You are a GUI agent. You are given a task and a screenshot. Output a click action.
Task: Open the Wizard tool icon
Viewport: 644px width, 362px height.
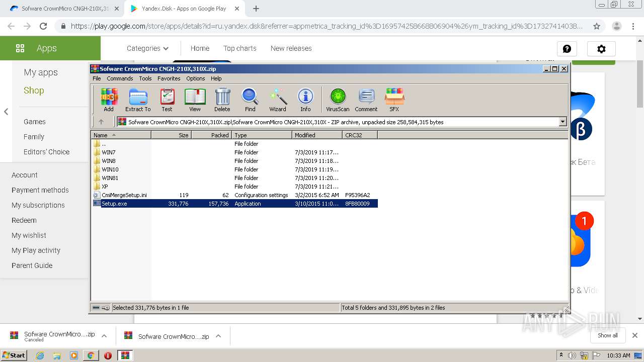(x=278, y=100)
